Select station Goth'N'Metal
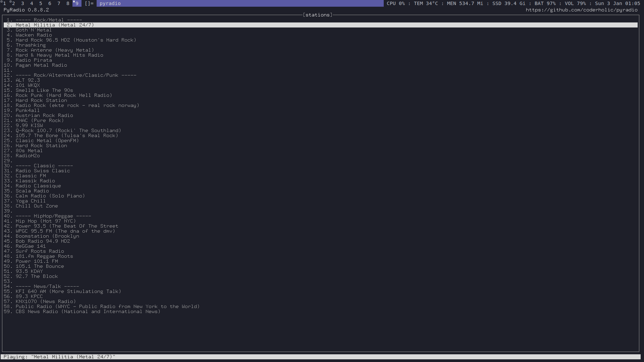The width and height of the screenshot is (644, 362). [x=34, y=30]
